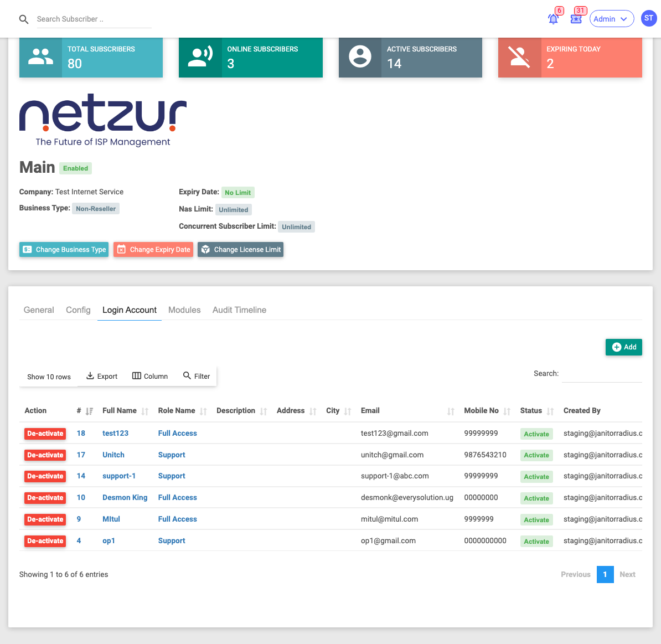Click Change Expiry Date button
Image resolution: width=661 pixels, height=644 pixels.
click(153, 250)
